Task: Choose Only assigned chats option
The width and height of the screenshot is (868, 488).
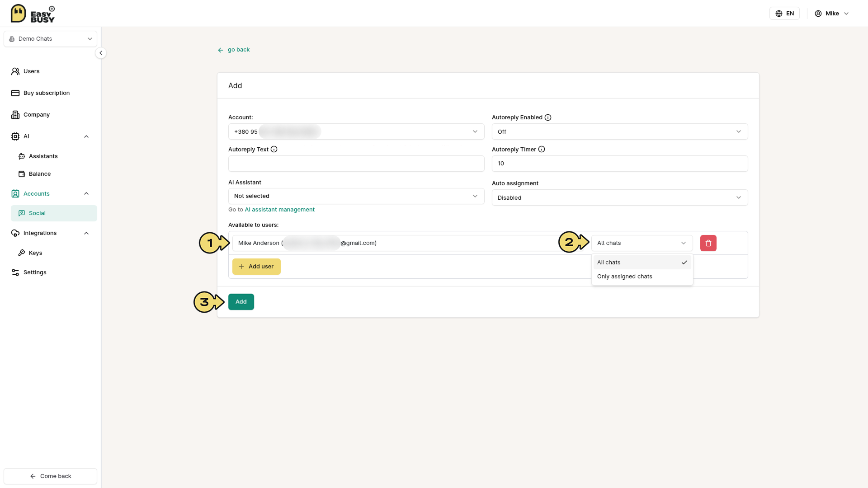Action: pos(642,277)
